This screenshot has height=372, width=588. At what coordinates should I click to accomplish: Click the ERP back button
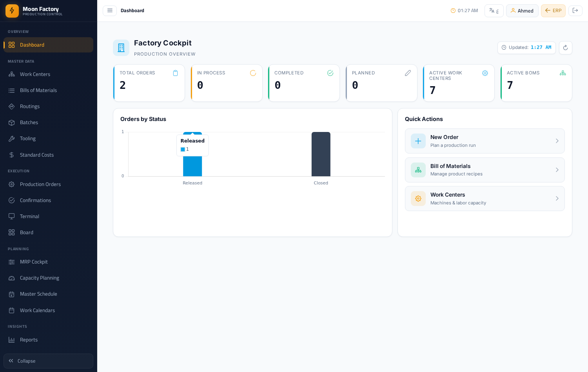coord(553,11)
